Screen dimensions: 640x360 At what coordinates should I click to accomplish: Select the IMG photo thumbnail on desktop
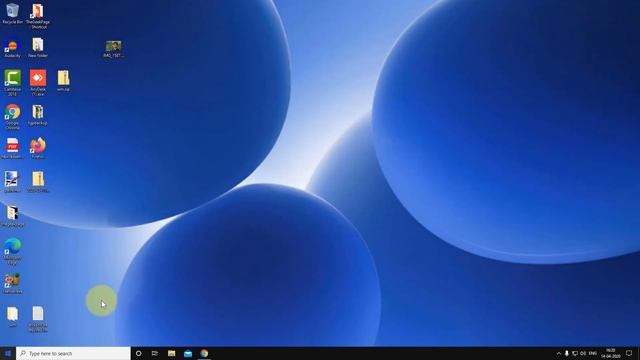pyautogui.click(x=113, y=49)
